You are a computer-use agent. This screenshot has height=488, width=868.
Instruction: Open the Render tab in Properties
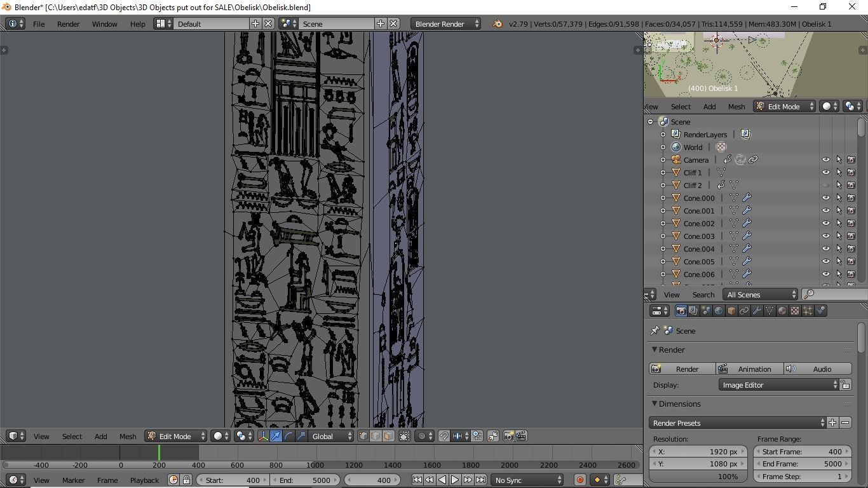(681, 311)
